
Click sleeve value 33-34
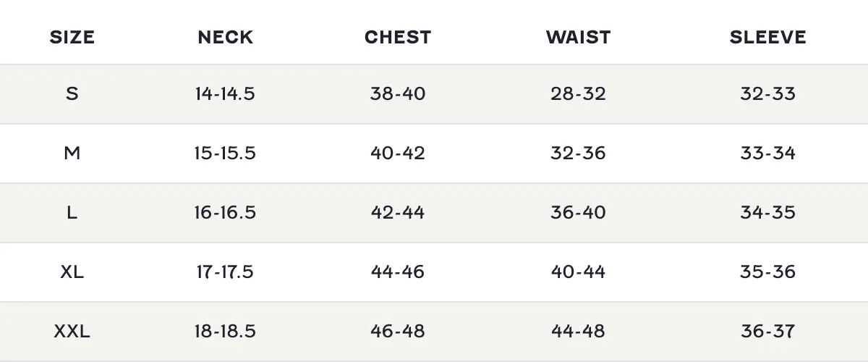768,153
